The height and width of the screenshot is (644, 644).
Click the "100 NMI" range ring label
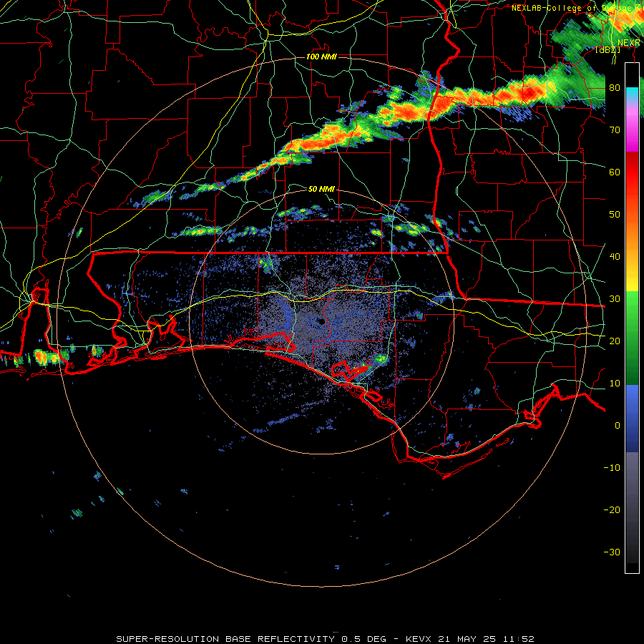coord(321,57)
